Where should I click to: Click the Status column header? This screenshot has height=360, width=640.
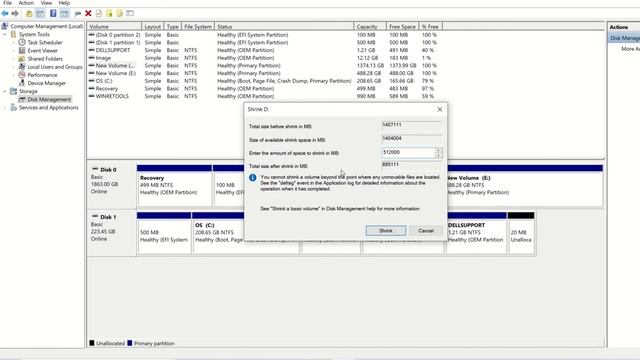(x=284, y=27)
